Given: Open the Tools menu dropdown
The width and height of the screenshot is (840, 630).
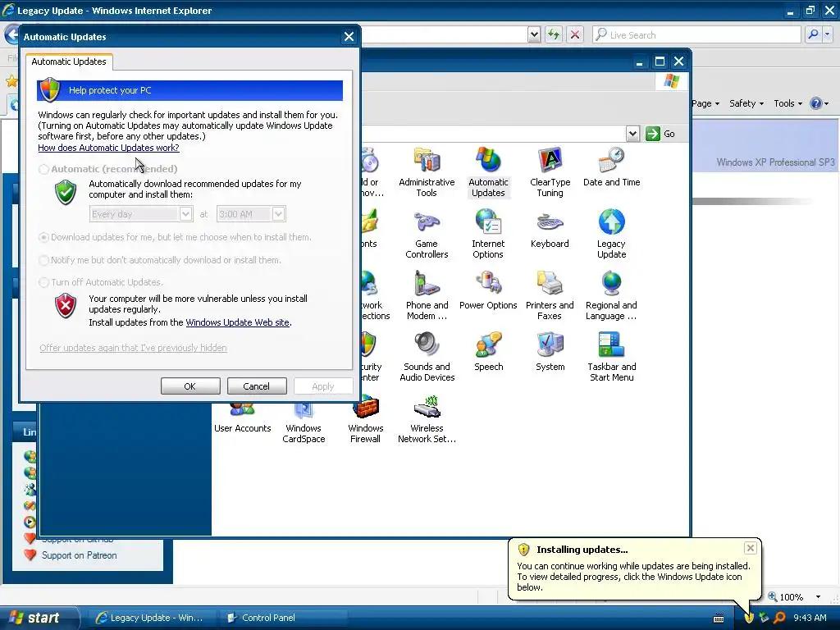Looking at the screenshot, I should coord(788,103).
